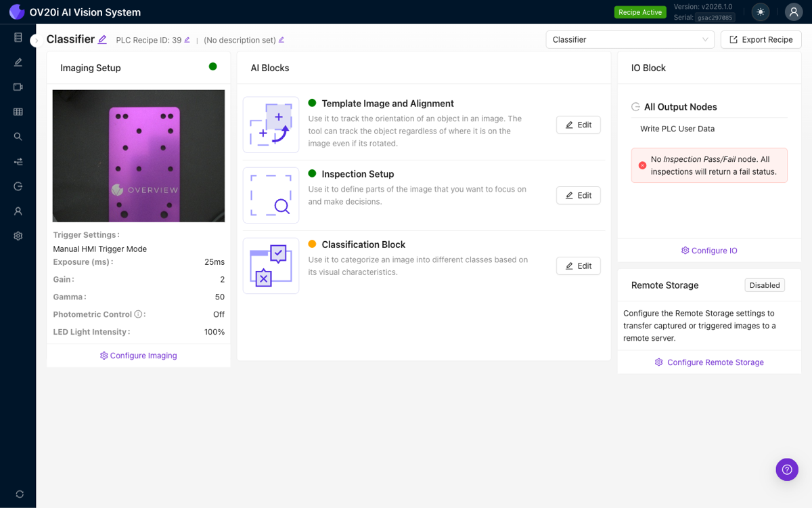Open the user profile avatar menu

(793, 12)
